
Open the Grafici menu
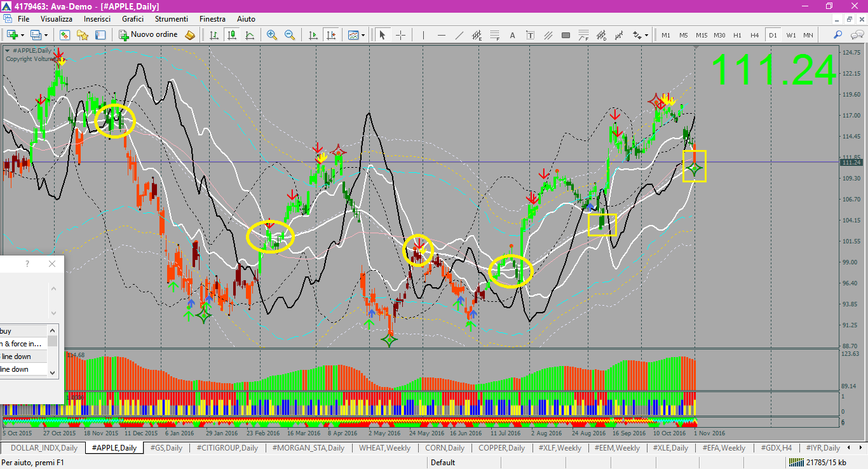click(x=133, y=19)
